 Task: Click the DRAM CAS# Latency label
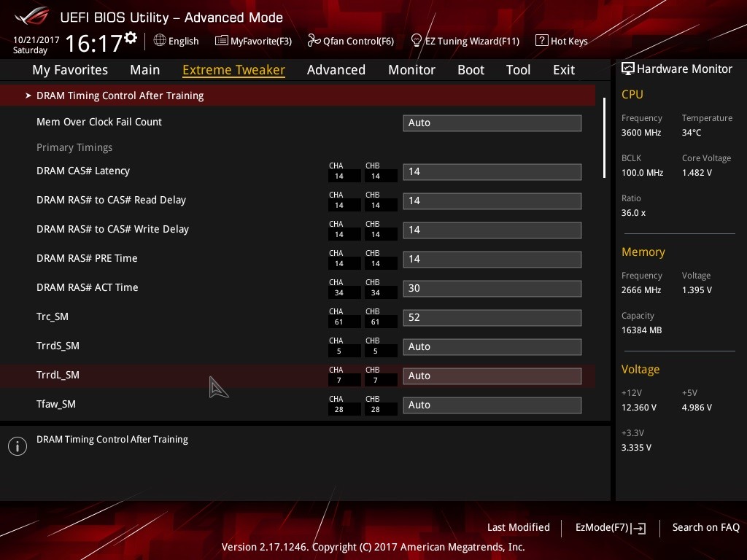pos(83,171)
